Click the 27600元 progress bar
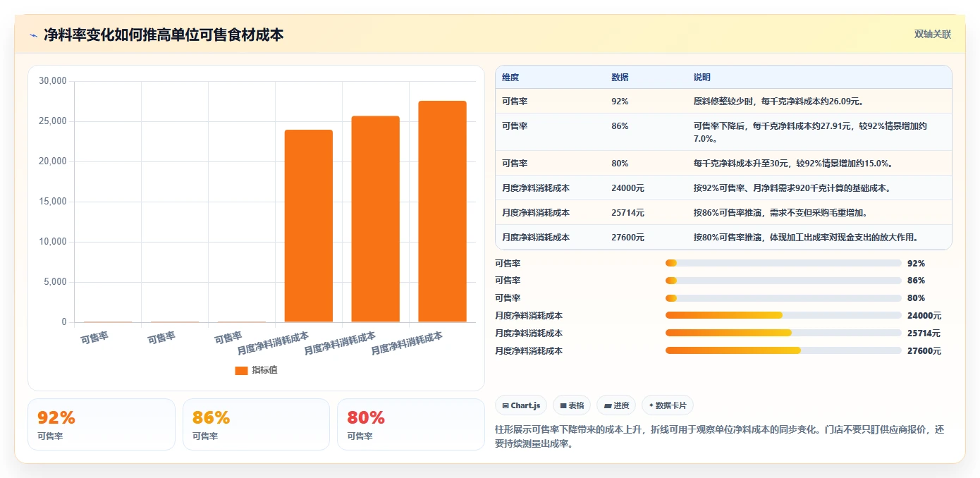980x478 pixels. (783, 350)
